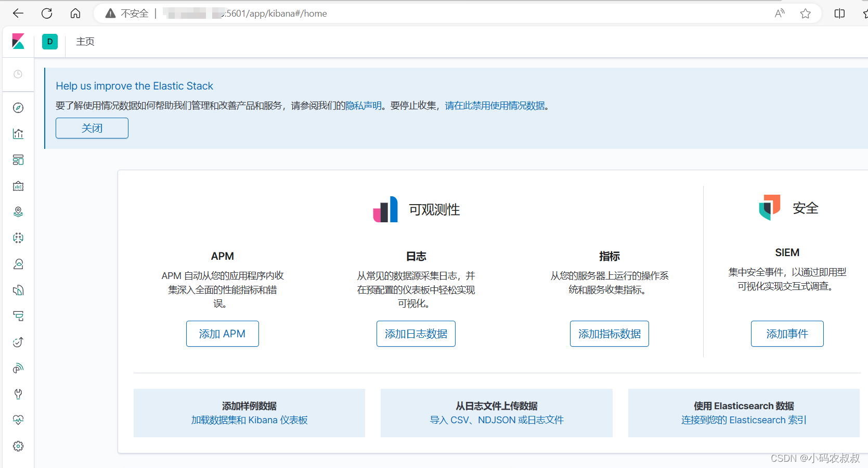Screen dimensions: 868x468
Task: Click the 添加日志数据 button
Action: (x=416, y=334)
